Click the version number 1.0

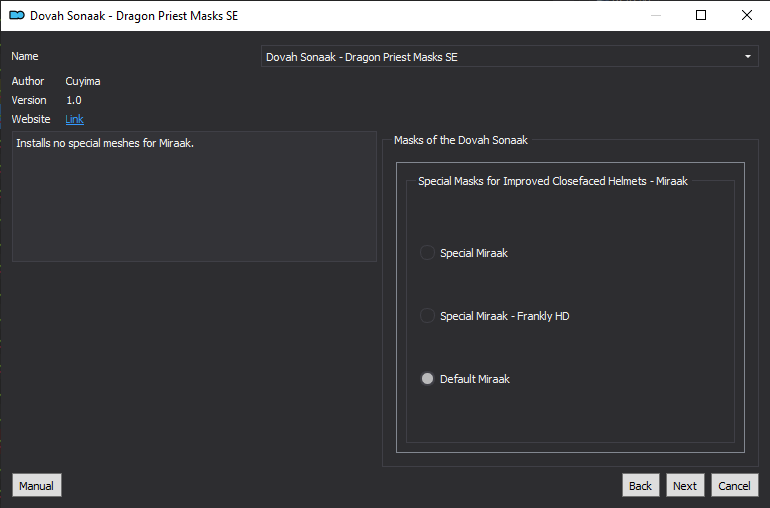point(74,101)
